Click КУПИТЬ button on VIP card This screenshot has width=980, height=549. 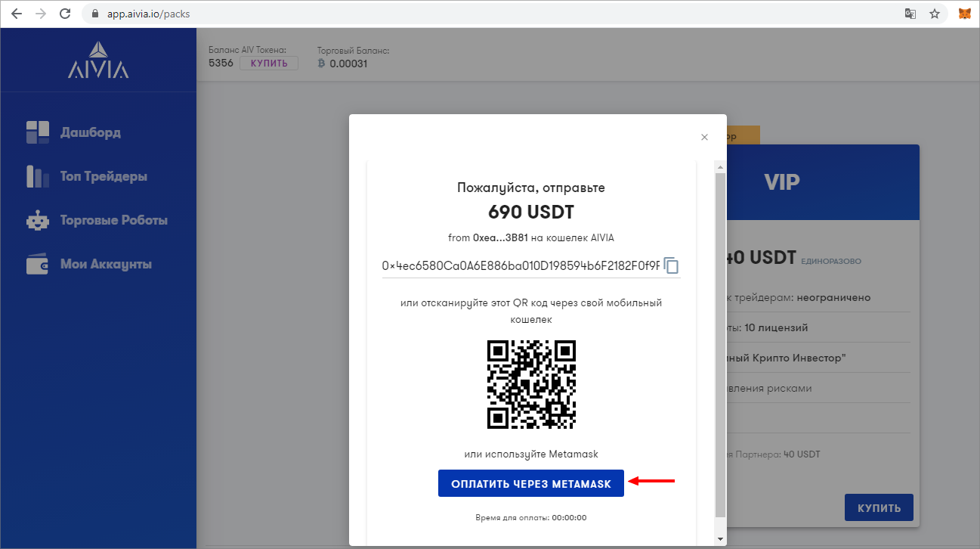click(879, 508)
